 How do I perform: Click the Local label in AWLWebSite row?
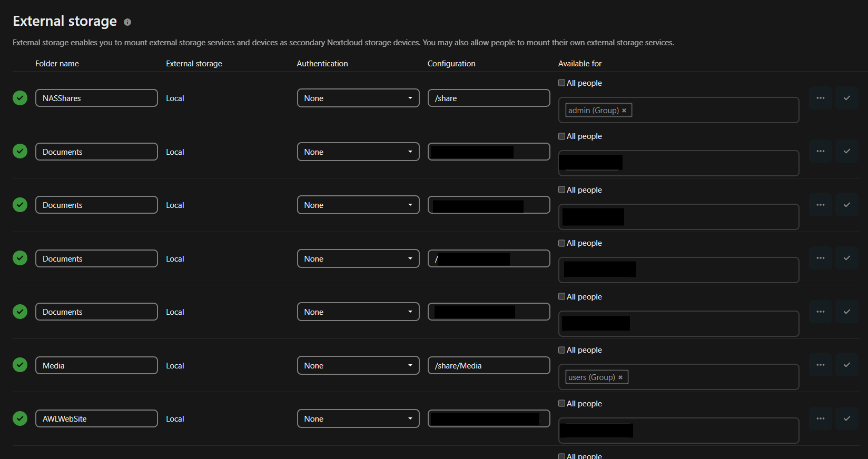click(175, 419)
